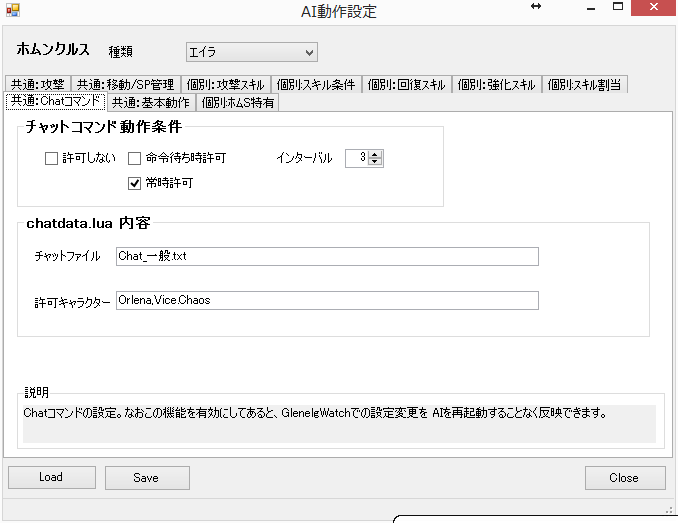This screenshot has width=678, height=523.
Task: Click the チャットファイル label
Action: click(x=67, y=256)
